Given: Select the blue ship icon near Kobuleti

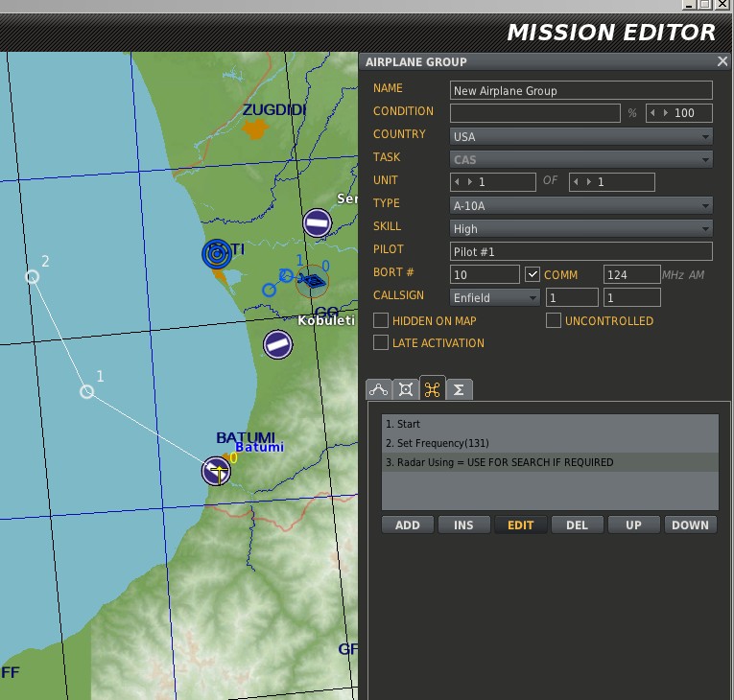Looking at the screenshot, I should (x=311, y=281).
